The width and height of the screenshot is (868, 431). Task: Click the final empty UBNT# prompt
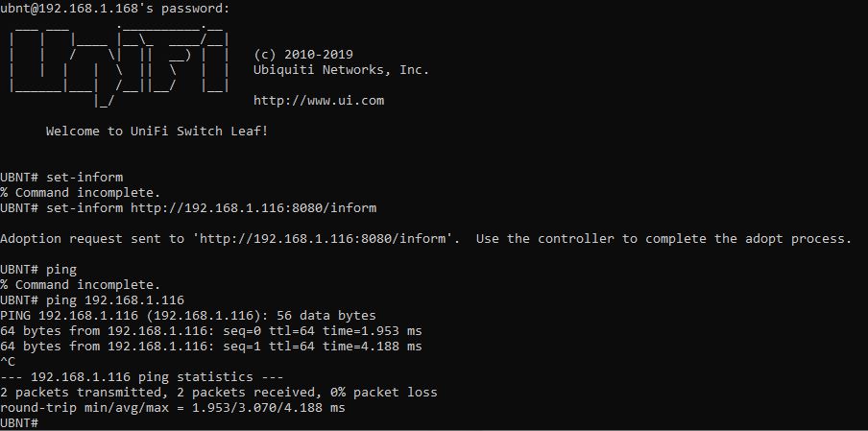pyautogui.click(x=19, y=423)
